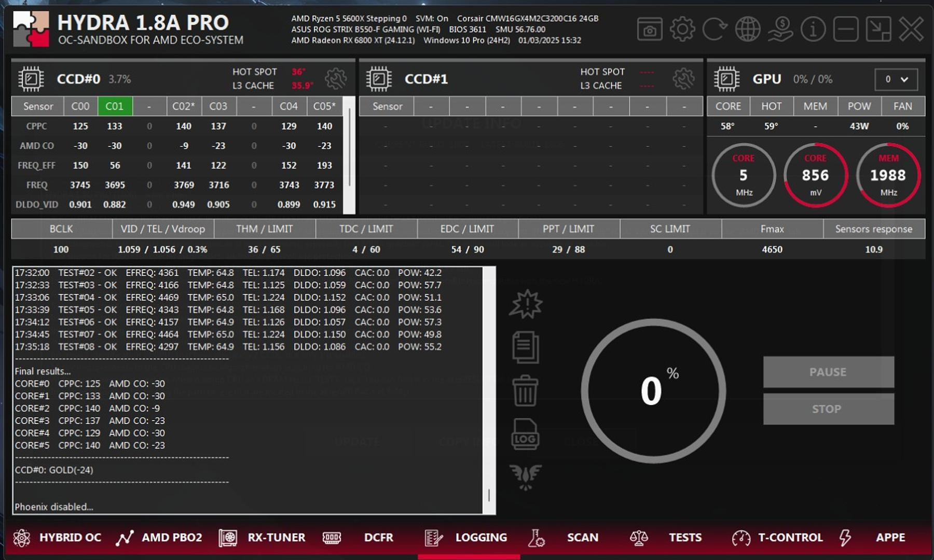
Task: Open the LOG file icon
Action: click(526, 434)
